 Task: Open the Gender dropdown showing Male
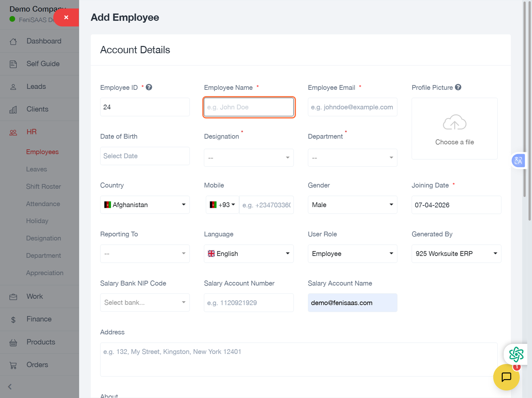coord(352,205)
